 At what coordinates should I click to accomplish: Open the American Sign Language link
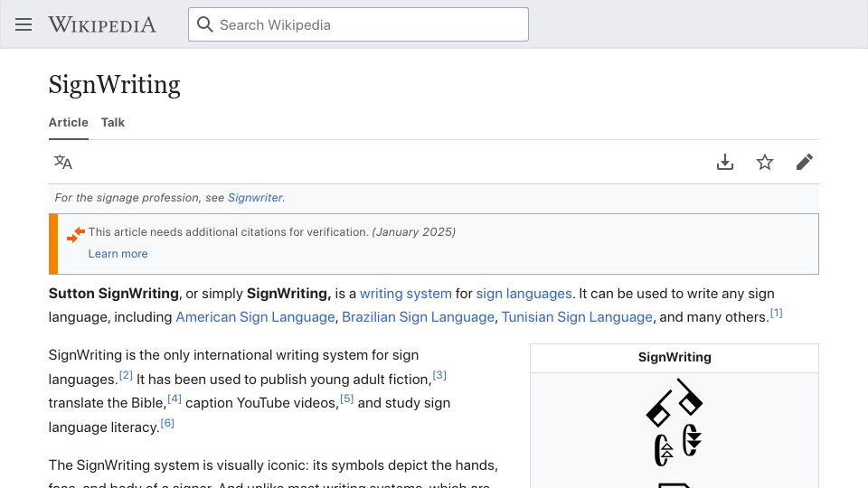tap(255, 317)
